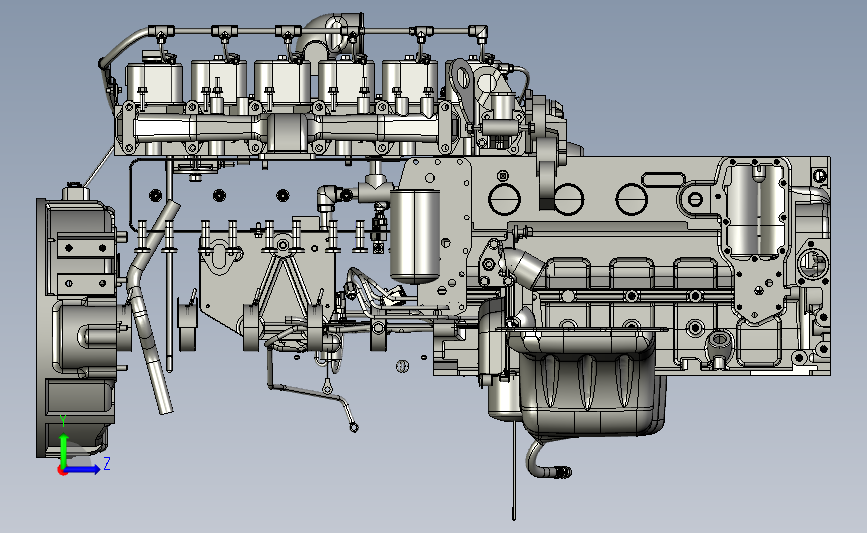
Task: Select the horizontal intake manifold log
Action: coord(285,128)
